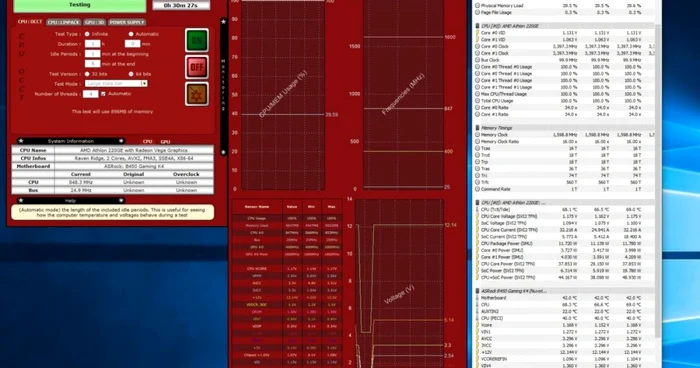Click the round toggle below the Monitoring side strip
700x368 pixels.
point(223,152)
